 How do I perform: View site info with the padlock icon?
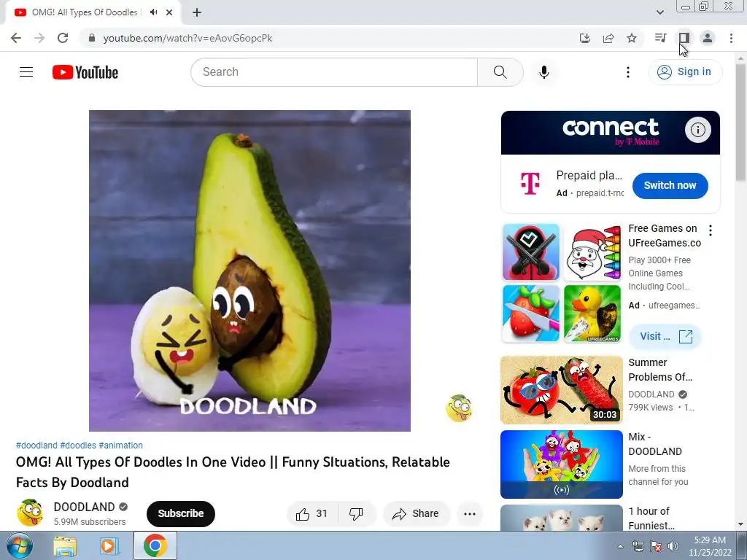click(92, 38)
